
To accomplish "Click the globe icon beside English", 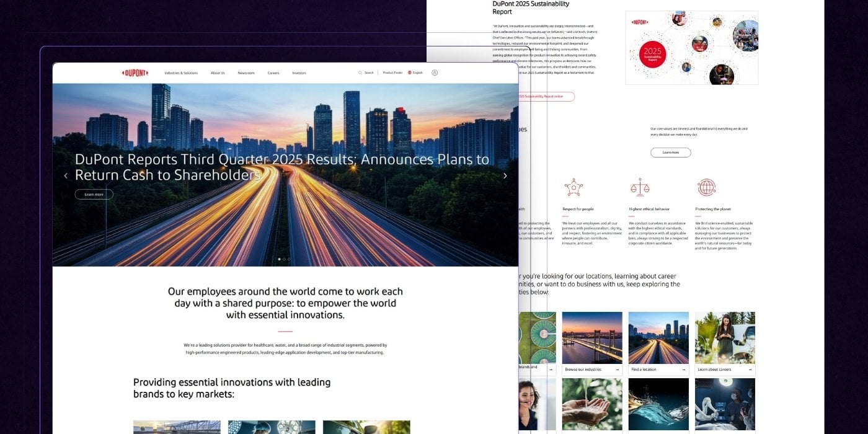I will [x=410, y=73].
